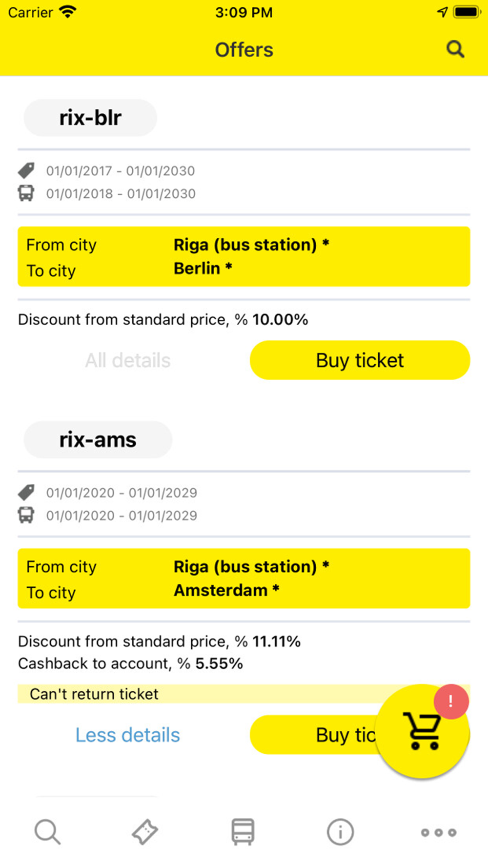Expand All details for the rix-blr offer
This screenshot has height=868, width=488.
(x=128, y=360)
